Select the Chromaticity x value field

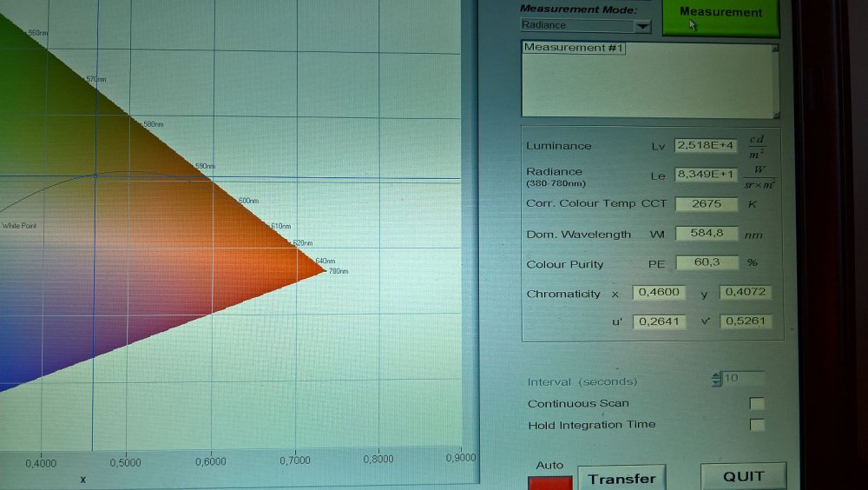tap(659, 293)
